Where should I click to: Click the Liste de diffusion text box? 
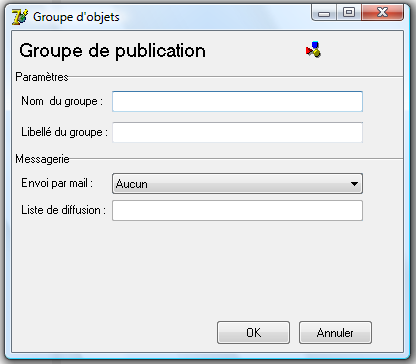tap(237, 211)
